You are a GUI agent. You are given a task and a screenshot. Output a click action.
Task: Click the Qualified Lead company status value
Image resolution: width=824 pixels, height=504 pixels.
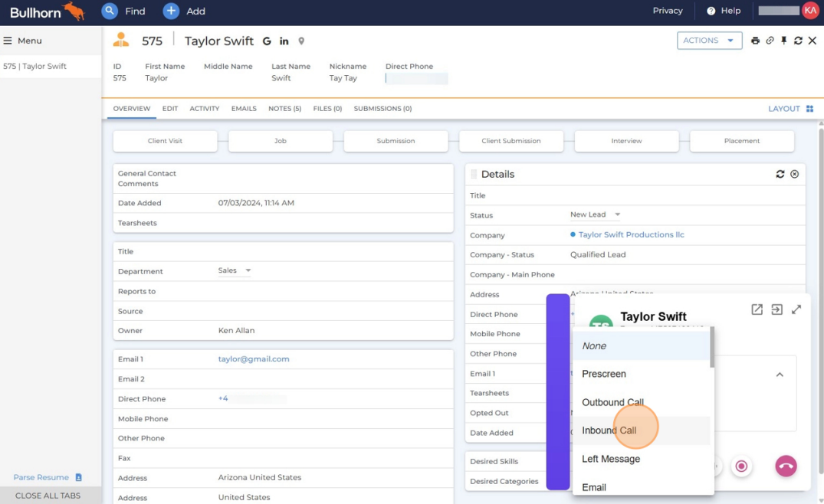point(598,254)
